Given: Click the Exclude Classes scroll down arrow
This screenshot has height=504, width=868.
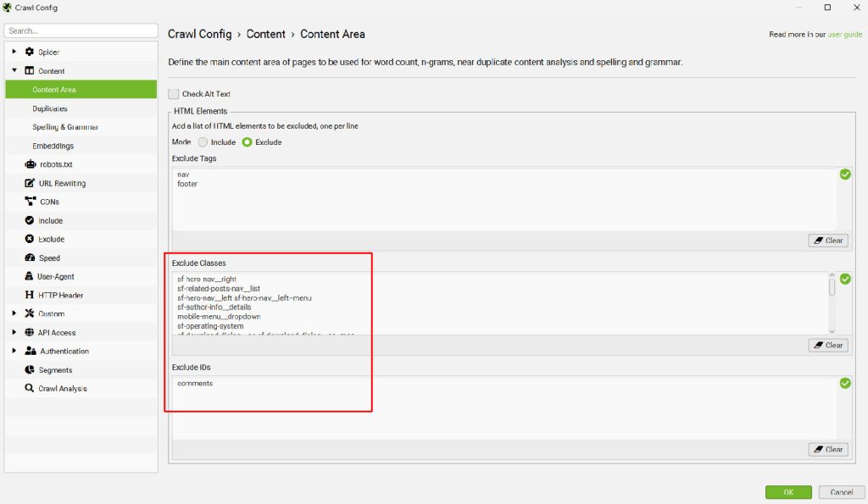Looking at the screenshot, I should coord(832,331).
